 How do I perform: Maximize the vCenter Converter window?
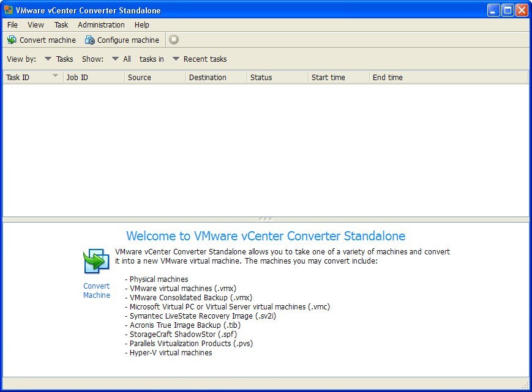click(x=508, y=10)
